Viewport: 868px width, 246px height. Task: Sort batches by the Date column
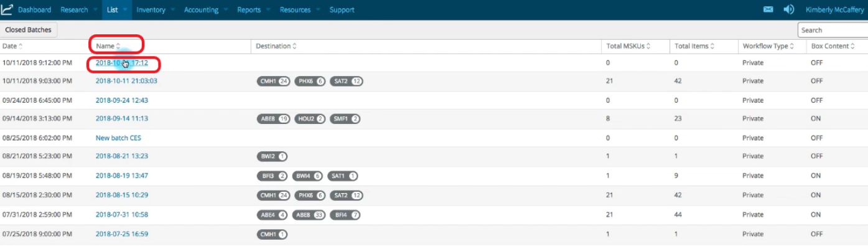pos(12,46)
